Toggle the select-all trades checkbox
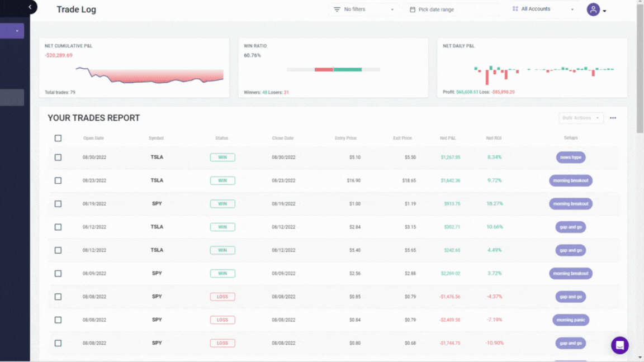 (58, 139)
